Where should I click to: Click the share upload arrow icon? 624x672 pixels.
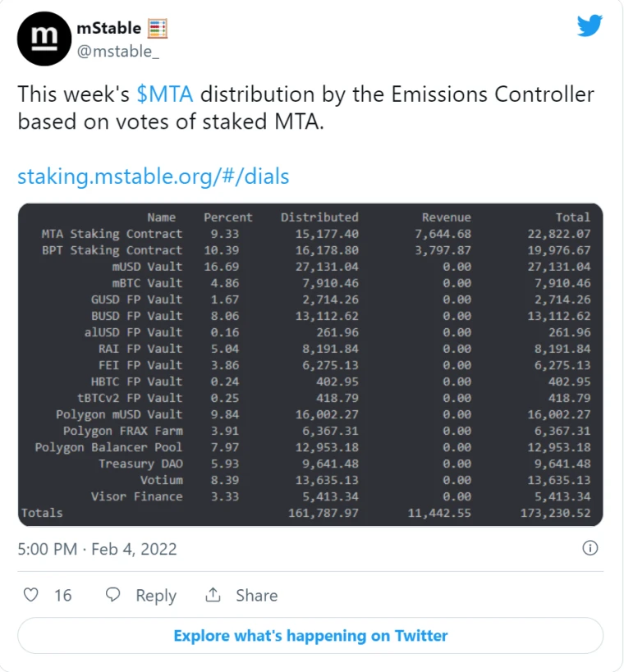[x=213, y=595]
